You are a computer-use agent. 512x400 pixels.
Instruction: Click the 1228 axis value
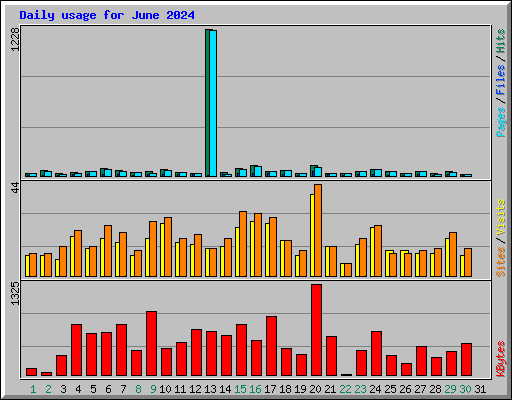[15, 39]
